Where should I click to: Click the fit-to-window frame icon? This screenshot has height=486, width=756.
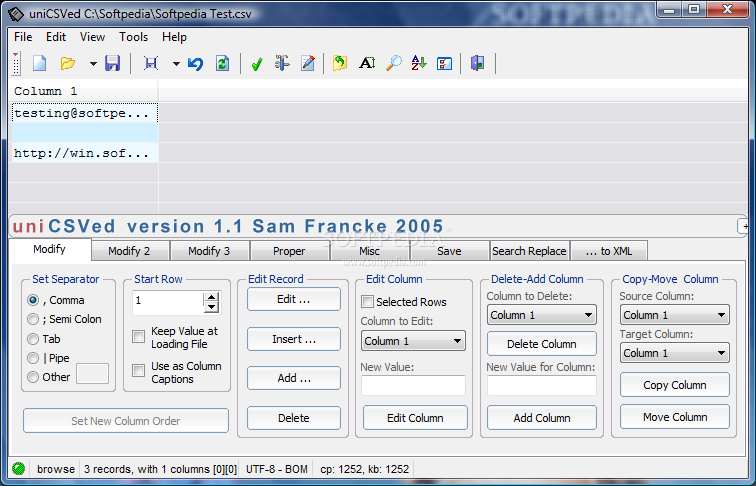pyautogui.click(x=151, y=63)
